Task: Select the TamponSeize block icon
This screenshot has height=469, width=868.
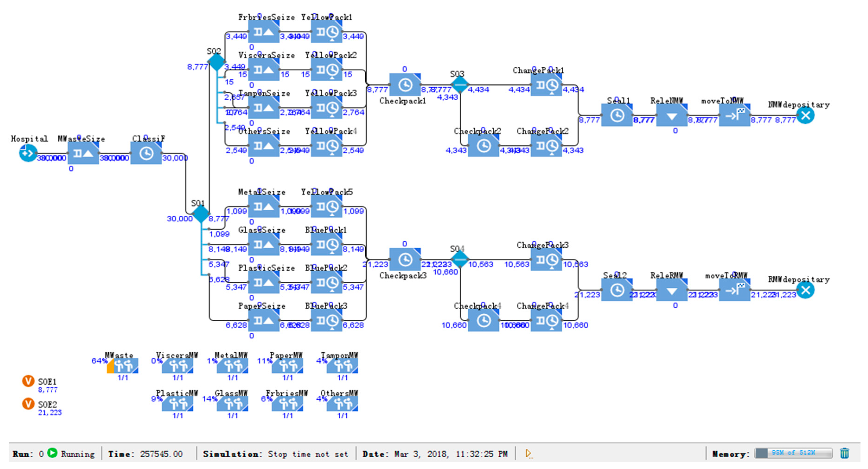Action: click(x=264, y=108)
